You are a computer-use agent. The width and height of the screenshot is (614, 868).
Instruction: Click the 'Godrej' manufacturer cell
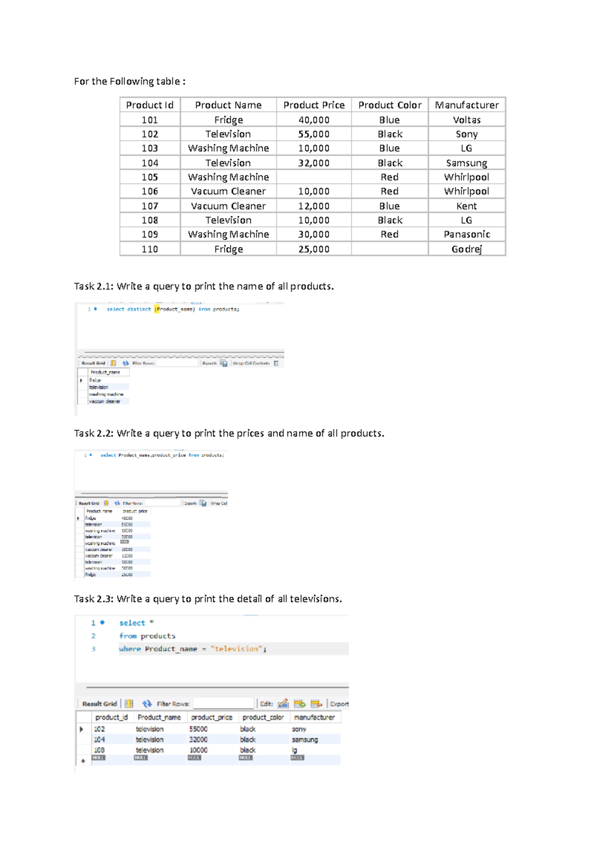tap(467, 249)
